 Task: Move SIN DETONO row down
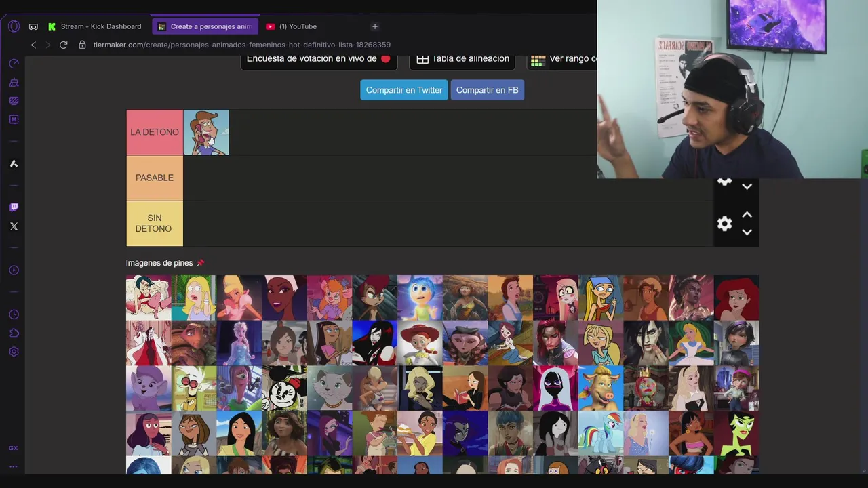(x=747, y=232)
